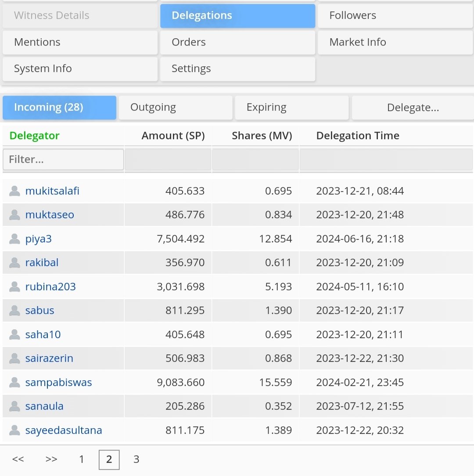The height and width of the screenshot is (476, 474).
Task: Click user avatar icon beside sairazerin
Action: coord(14,358)
